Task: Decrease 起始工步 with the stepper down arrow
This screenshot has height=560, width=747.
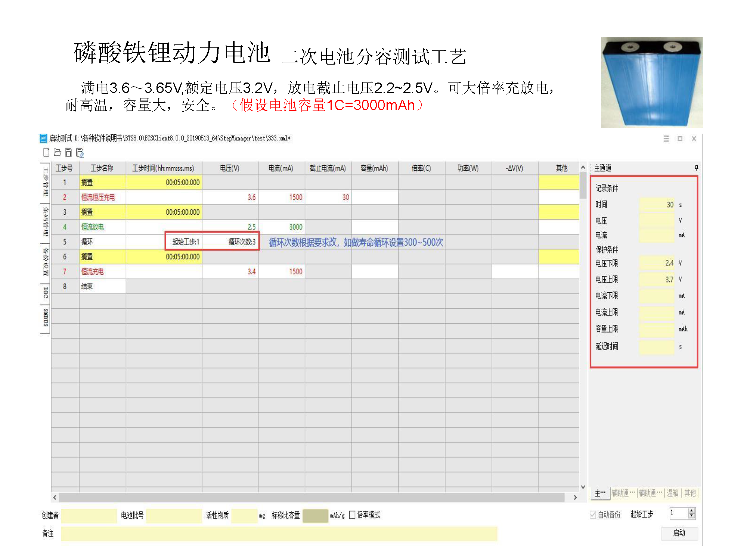Action: pos(692,516)
